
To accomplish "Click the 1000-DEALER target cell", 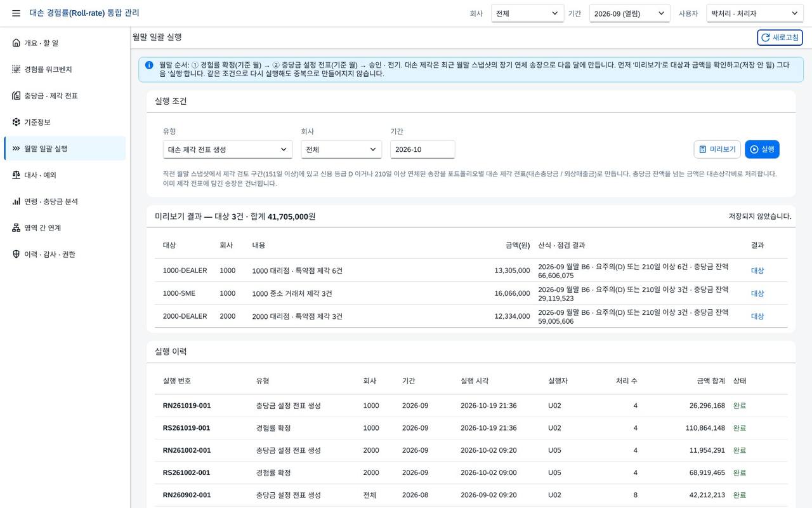I will point(185,271).
